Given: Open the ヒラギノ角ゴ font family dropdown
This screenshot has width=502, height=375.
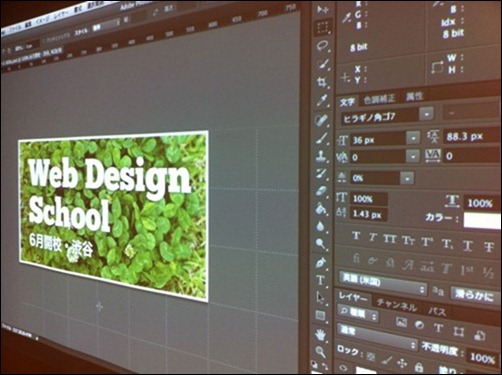Looking at the screenshot, I should (x=427, y=114).
